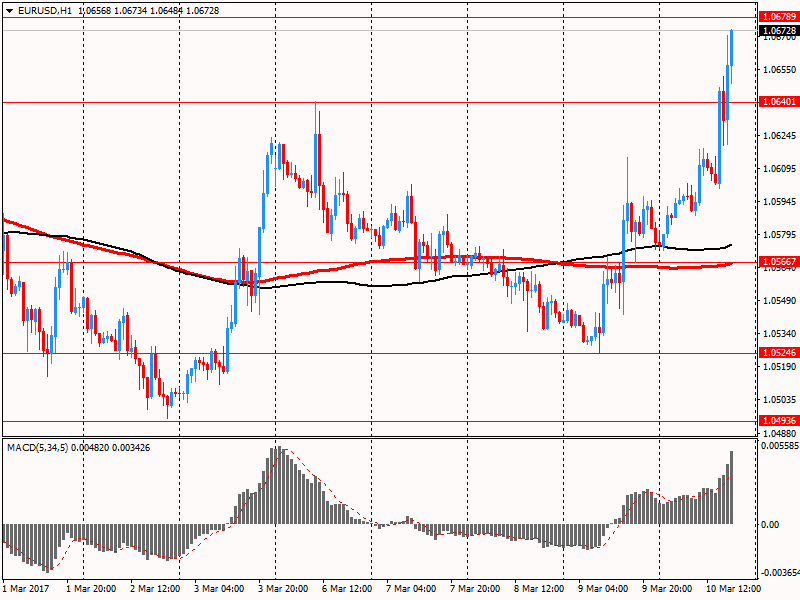The height and width of the screenshot is (600, 800).
Task: Click the 1.05246 support level label
Action: pos(779,353)
